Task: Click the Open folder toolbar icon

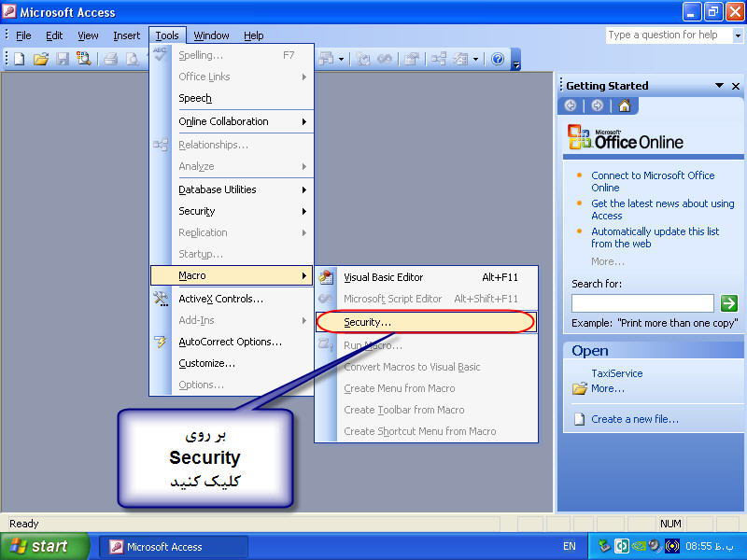Action: 41,59
